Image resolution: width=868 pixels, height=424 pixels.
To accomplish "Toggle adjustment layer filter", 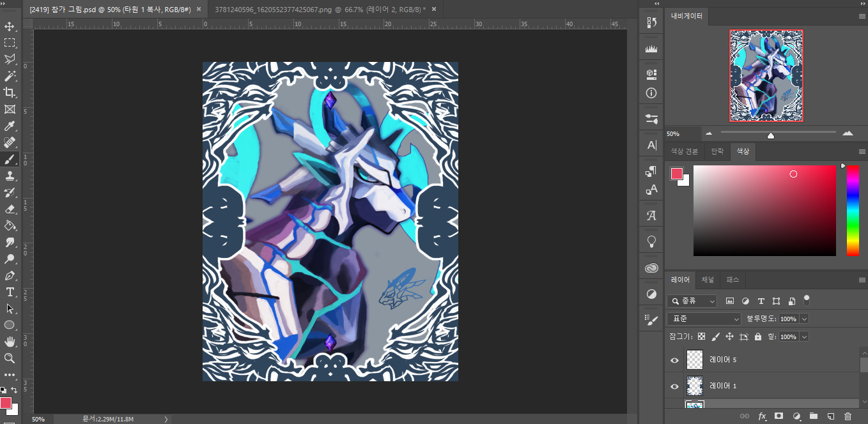I will [745, 301].
